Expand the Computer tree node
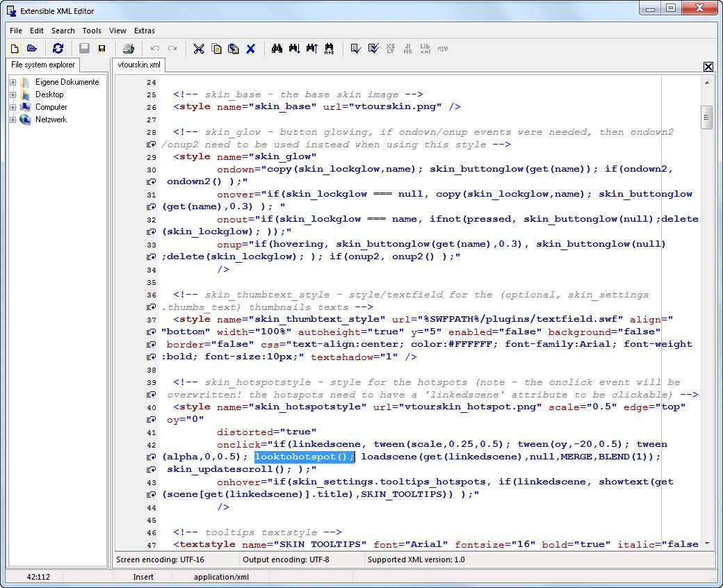The width and height of the screenshot is (723, 588). (13, 107)
